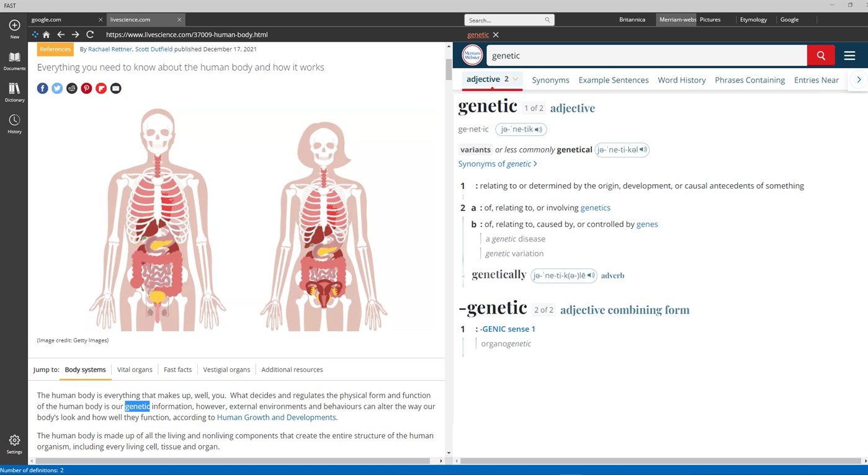Click the human body skeleton illustration

point(238,219)
